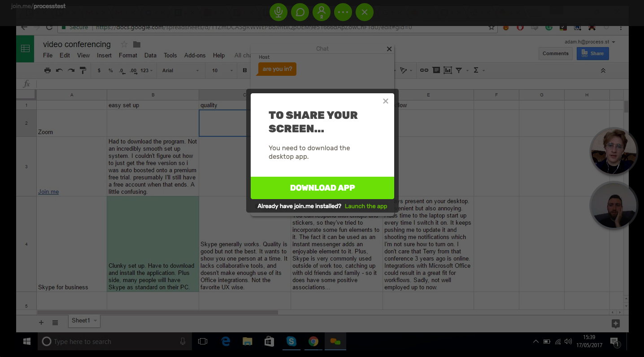
Task: Click the horizontal scrollbar of the sheet
Action: 157,312
